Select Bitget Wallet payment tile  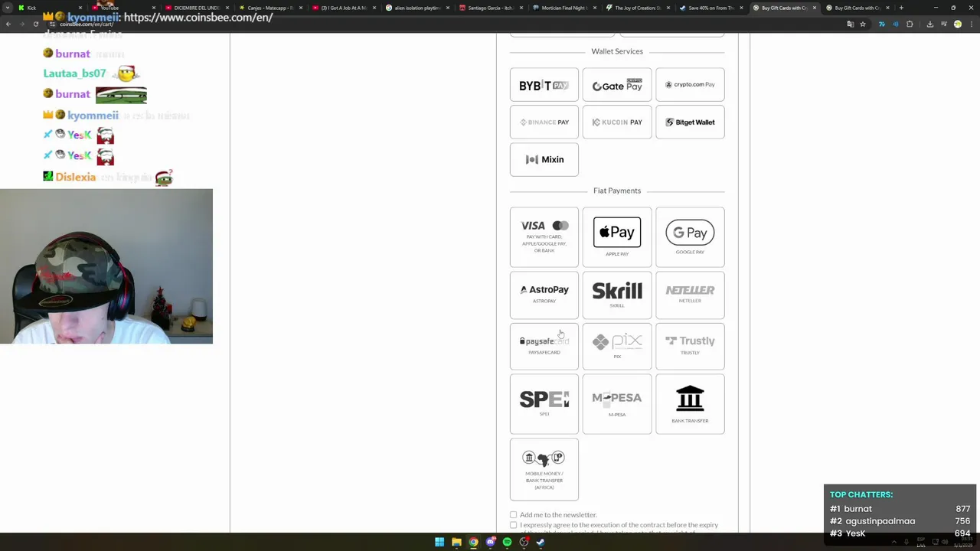click(690, 122)
